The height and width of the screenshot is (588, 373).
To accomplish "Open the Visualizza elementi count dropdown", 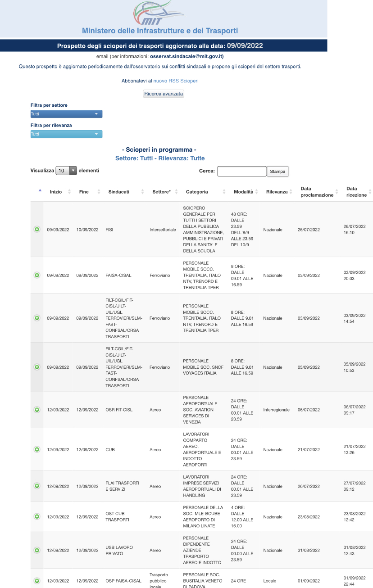I will click(x=66, y=171).
